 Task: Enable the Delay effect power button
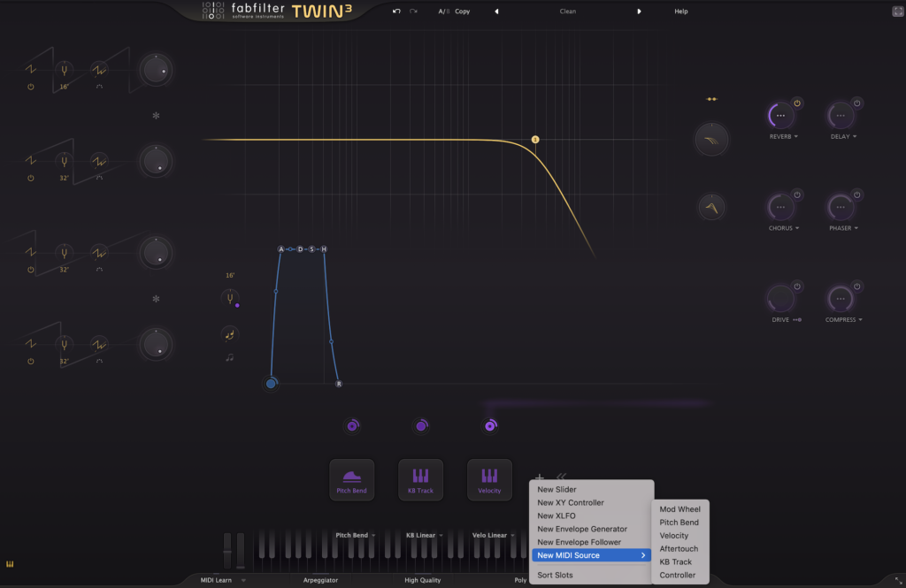(856, 103)
